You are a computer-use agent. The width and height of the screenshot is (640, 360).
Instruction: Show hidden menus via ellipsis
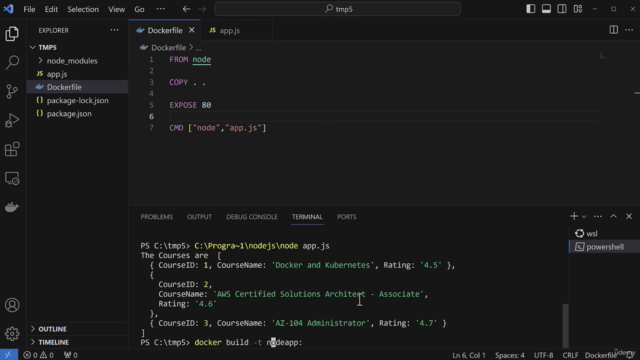tap(160, 9)
